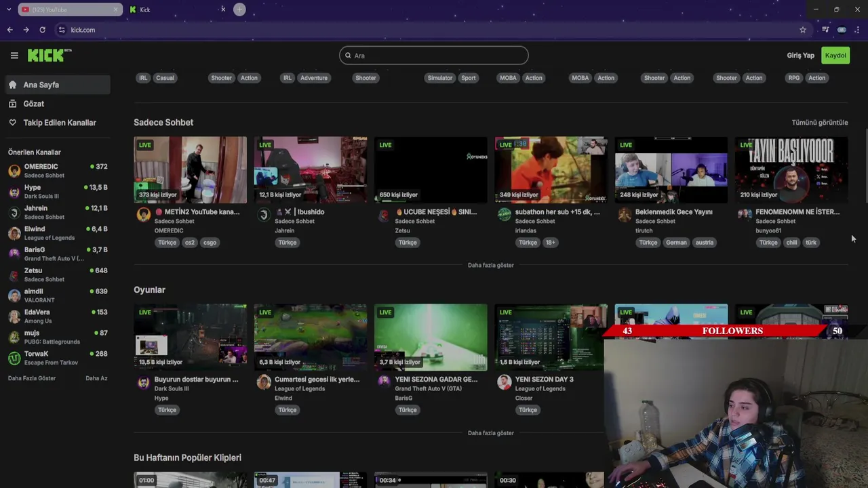Open new browser tab with plus

tap(239, 9)
